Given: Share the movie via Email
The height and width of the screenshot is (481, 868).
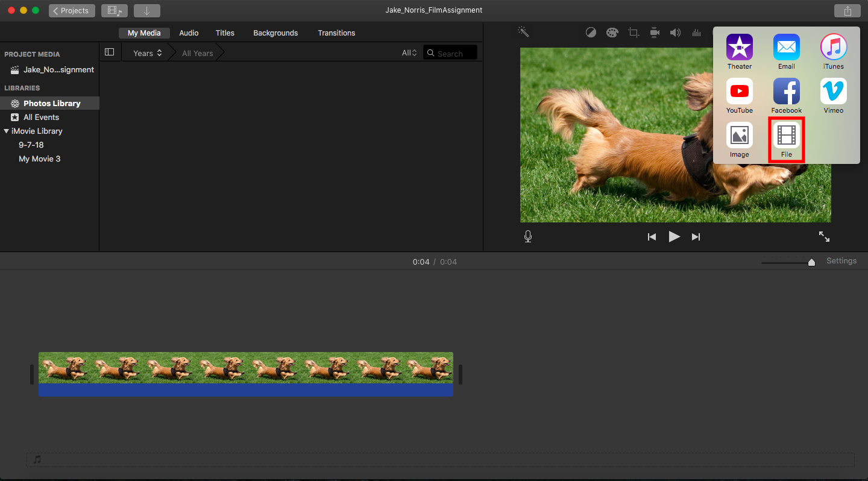Looking at the screenshot, I should point(786,48).
